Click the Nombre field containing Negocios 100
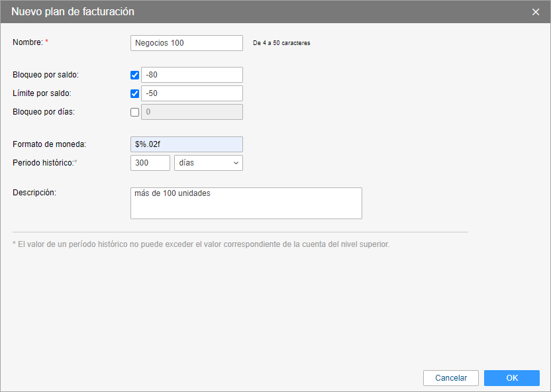The height and width of the screenshot is (392, 551). (187, 43)
